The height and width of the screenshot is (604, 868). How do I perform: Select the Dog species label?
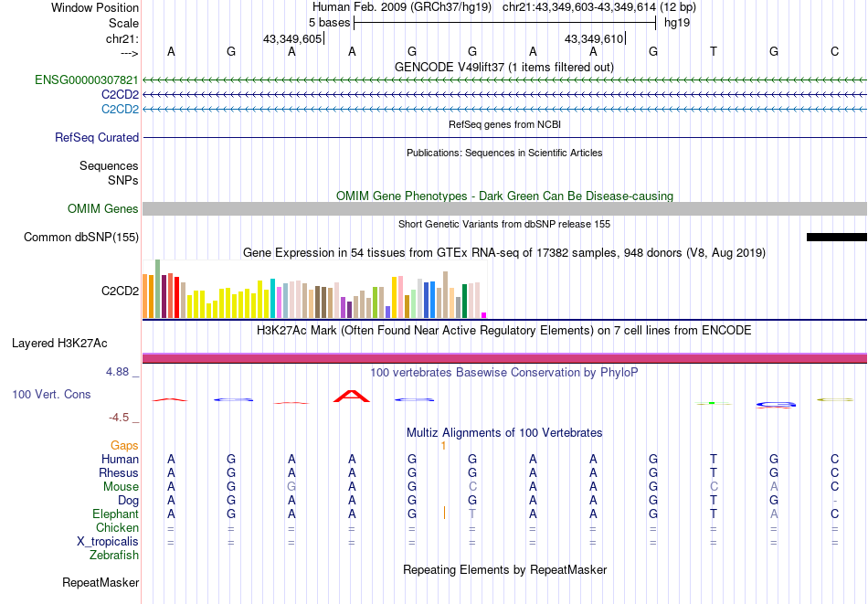point(129,501)
